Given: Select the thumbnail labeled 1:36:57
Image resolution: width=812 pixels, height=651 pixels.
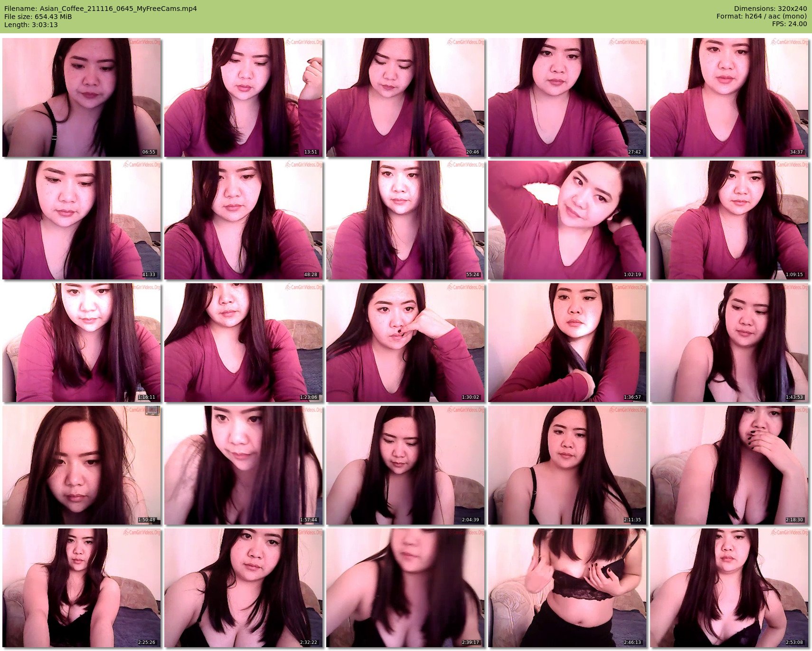Looking at the screenshot, I should click(567, 343).
